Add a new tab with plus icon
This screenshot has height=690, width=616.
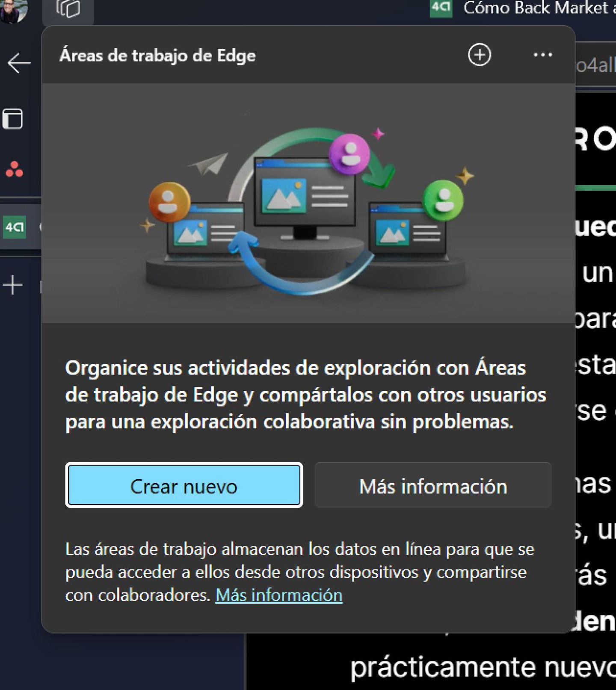coord(13,285)
